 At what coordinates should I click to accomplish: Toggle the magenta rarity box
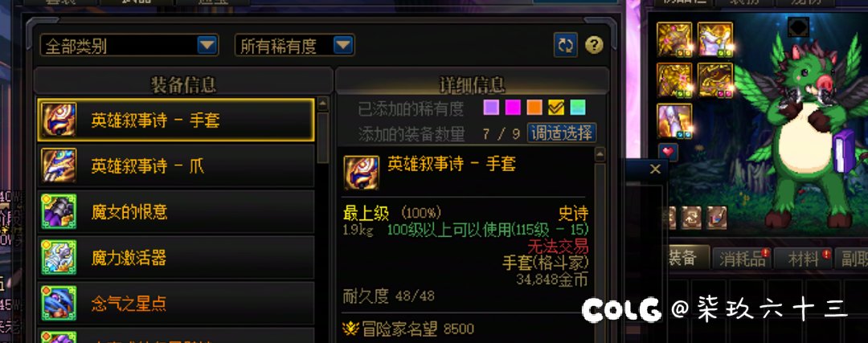[x=513, y=108]
